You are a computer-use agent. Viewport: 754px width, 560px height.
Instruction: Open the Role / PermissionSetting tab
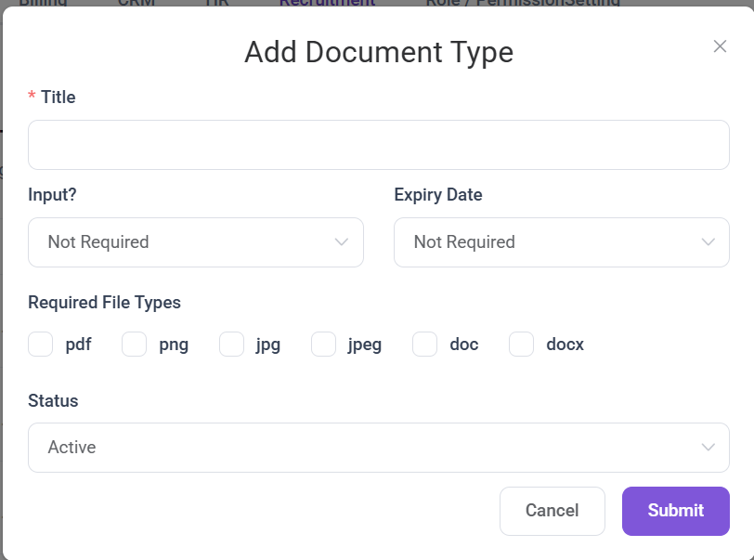[x=522, y=3]
